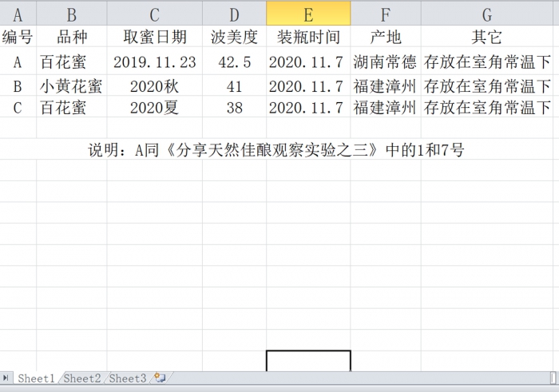Image resolution: width=559 pixels, height=392 pixels.
Task: Click the outlined active cell in column E
Action: [308, 360]
